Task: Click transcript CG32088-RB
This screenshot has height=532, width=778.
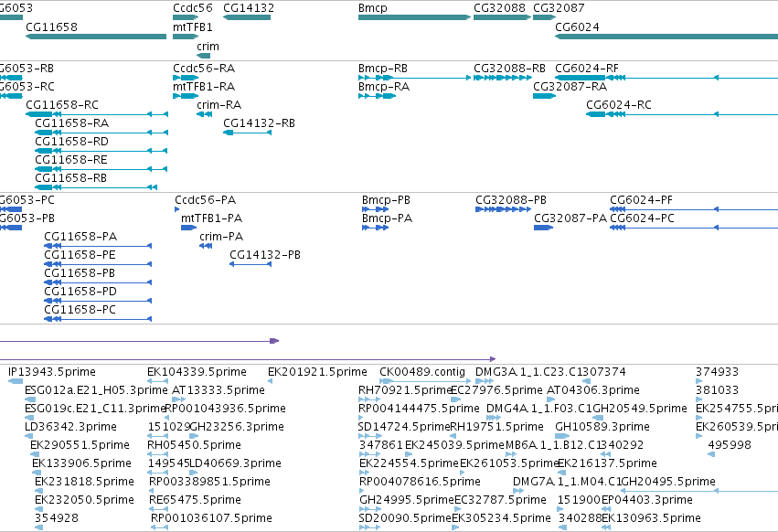Action: pyautogui.click(x=503, y=78)
